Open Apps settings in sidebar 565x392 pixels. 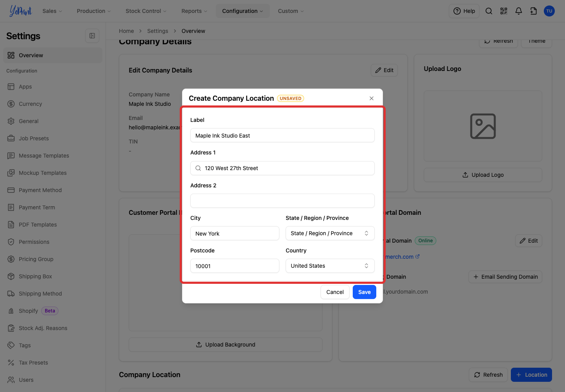click(53, 87)
